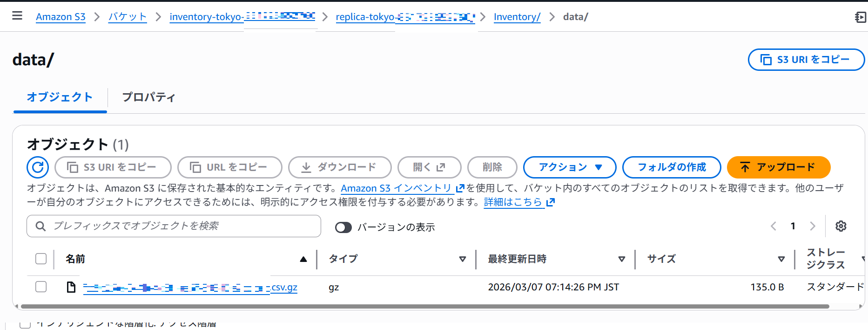Click the refresh objects icon button
Image resolution: width=868 pixels, height=330 pixels.
tap(38, 167)
